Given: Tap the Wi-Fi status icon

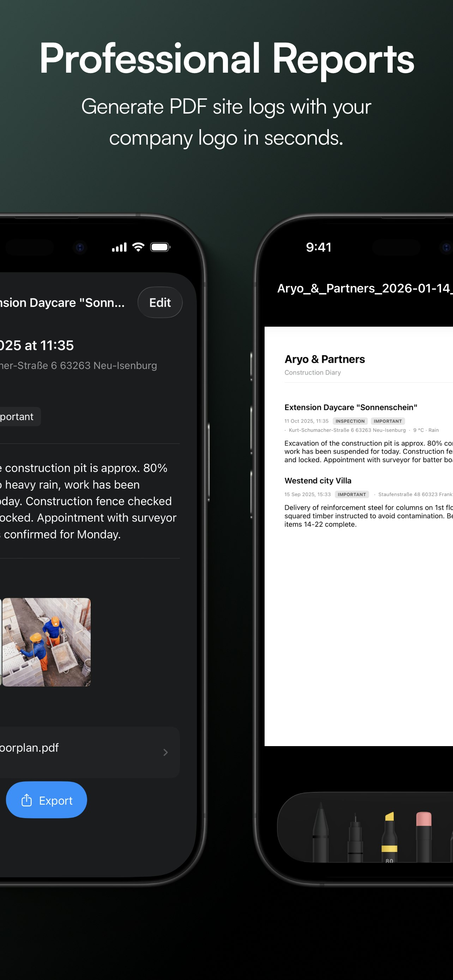Looking at the screenshot, I should (x=138, y=247).
